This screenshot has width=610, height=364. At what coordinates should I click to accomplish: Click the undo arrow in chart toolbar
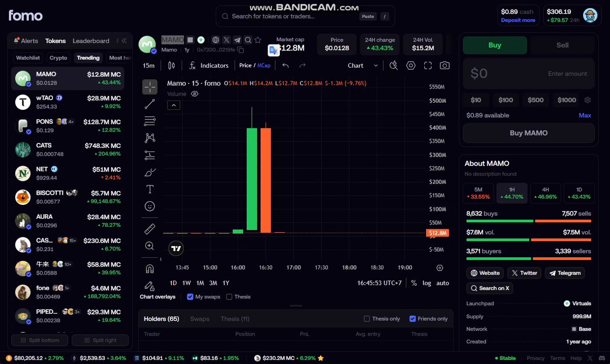pos(285,66)
